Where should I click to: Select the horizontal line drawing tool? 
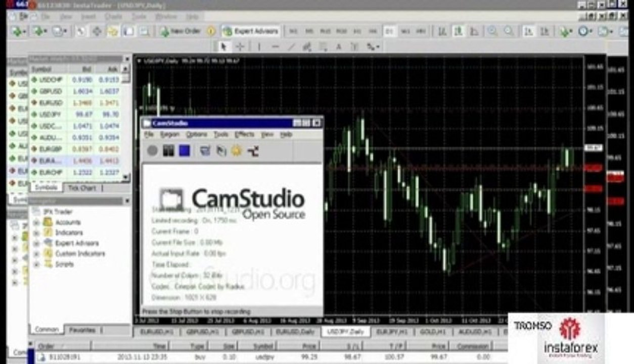click(275, 47)
